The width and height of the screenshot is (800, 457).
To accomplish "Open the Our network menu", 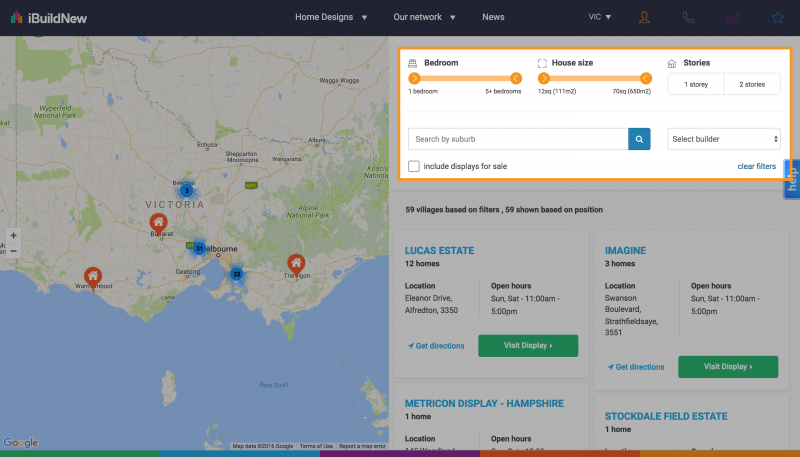I will [424, 17].
